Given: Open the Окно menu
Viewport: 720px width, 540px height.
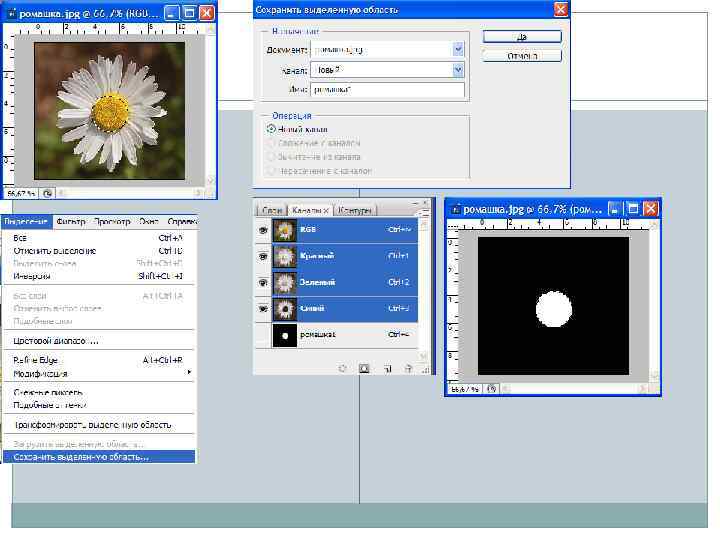Looking at the screenshot, I should coord(149,221).
